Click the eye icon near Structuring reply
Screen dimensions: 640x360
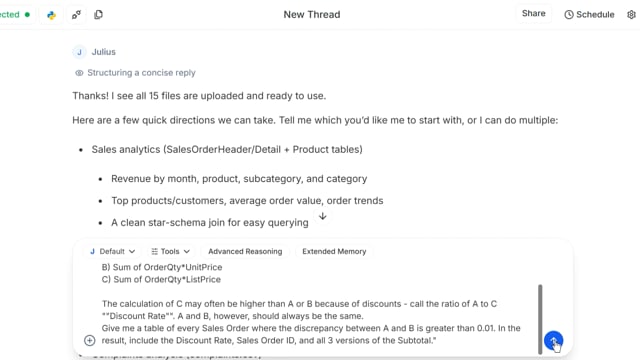[79, 73]
